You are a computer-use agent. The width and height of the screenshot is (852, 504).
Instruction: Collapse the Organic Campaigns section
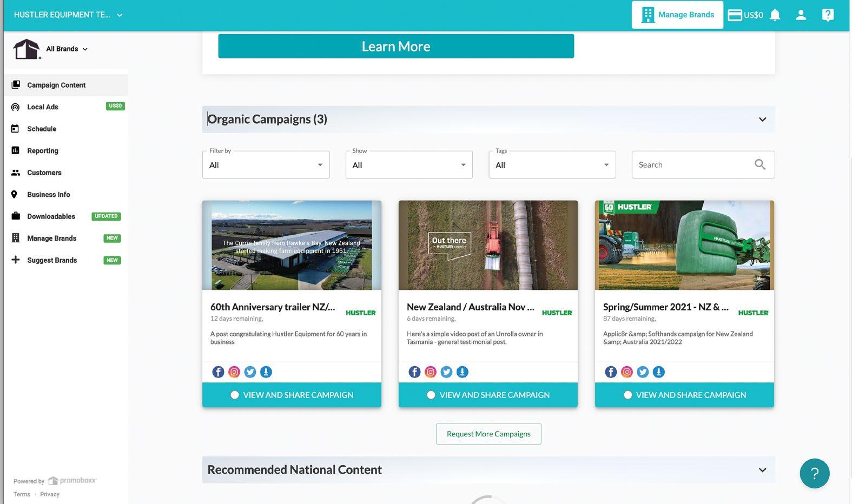[x=762, y=120]
